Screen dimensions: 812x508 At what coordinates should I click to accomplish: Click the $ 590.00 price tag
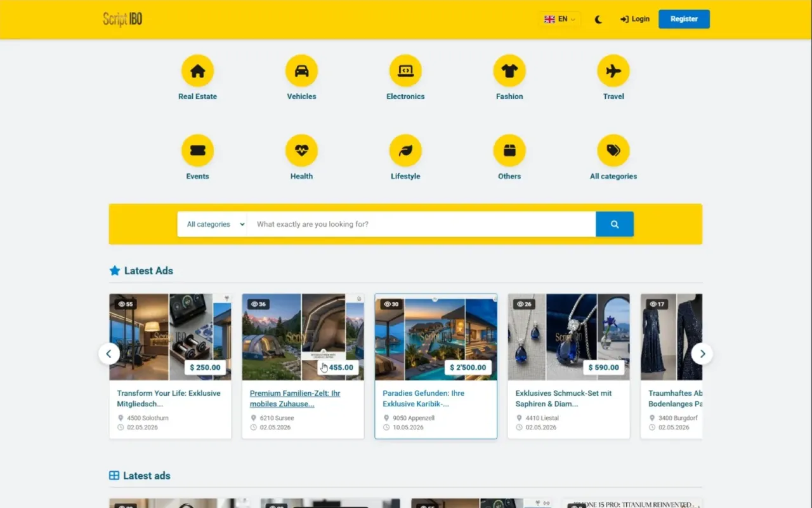click(603, 367)
